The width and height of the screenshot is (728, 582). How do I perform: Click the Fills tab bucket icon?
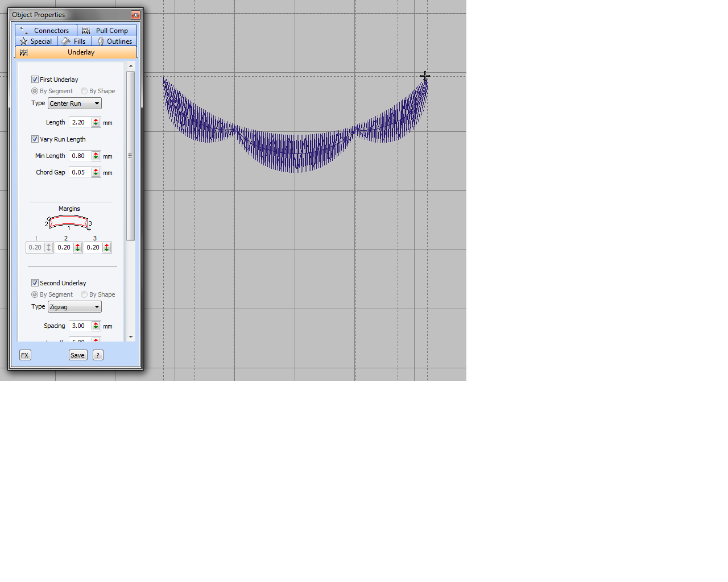(66, 41)
